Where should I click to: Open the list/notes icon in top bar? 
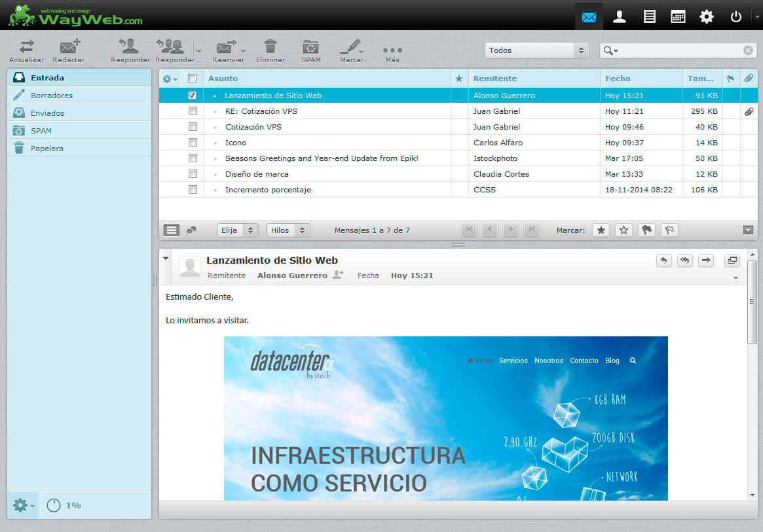point(649,17)
